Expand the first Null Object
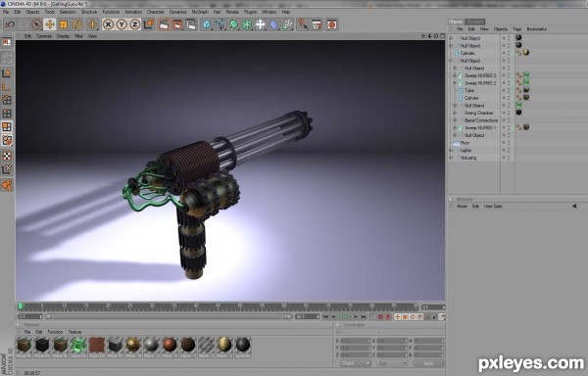The image size is (588, 376). click(451, 38)
